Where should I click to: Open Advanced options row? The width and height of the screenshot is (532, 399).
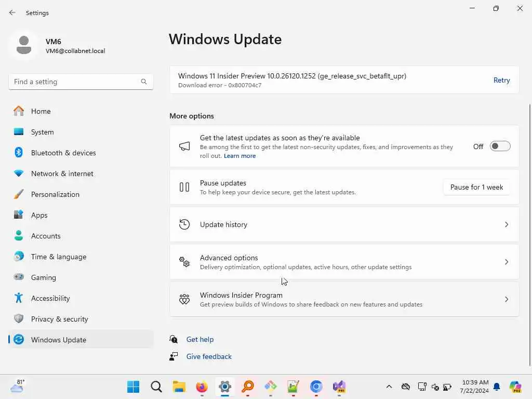(344, 262)
